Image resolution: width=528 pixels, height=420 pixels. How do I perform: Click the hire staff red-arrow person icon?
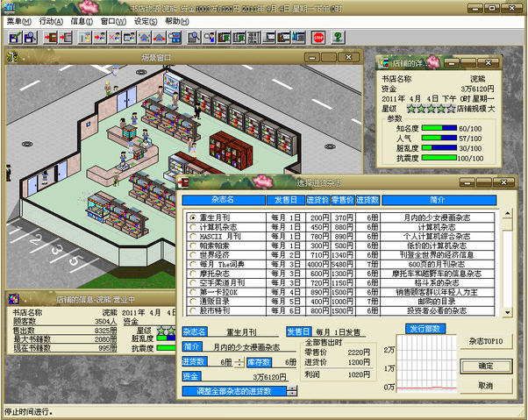tap(100, 38)
